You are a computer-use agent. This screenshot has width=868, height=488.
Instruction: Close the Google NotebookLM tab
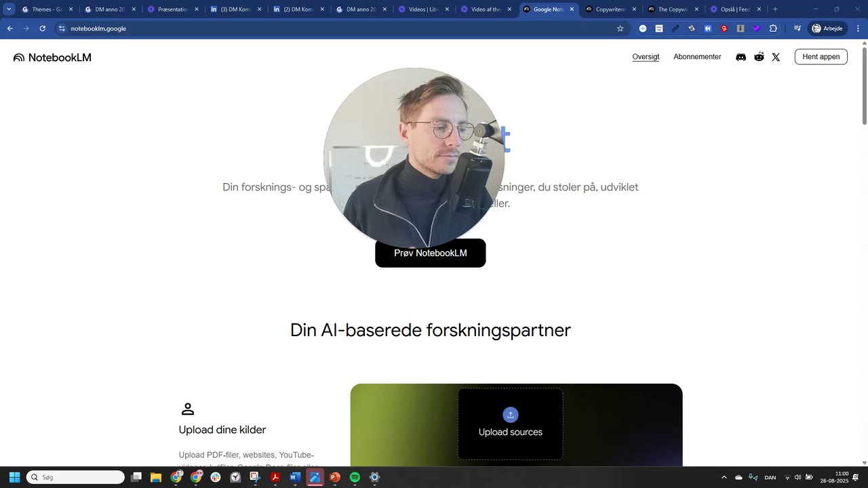point(572,9)
